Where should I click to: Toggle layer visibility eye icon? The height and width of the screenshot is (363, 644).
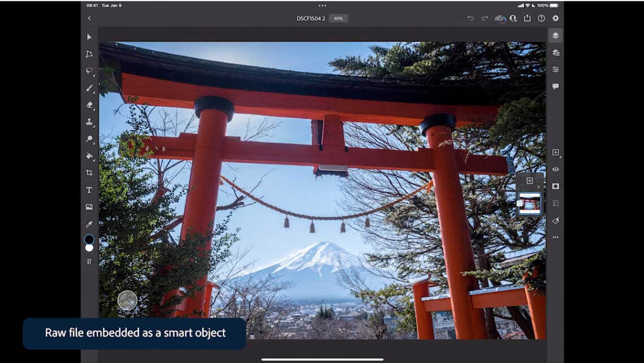[x=555, y=169]
